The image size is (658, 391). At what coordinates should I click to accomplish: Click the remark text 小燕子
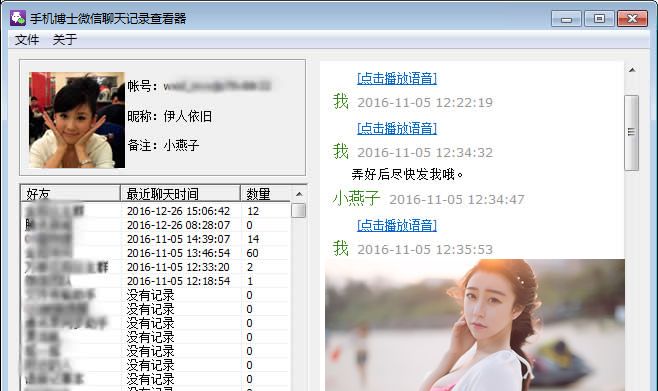pyautogui.click(x=181, y=146)
